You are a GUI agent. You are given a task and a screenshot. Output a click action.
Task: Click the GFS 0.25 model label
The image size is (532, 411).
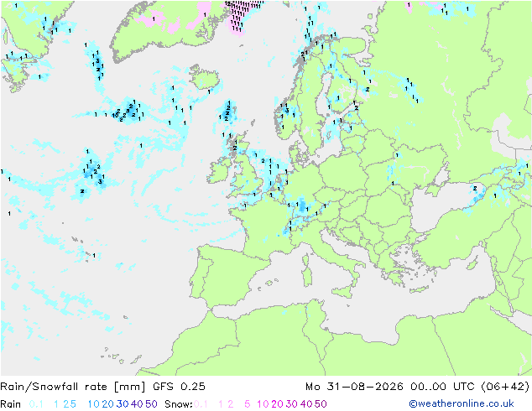(179, 387)
